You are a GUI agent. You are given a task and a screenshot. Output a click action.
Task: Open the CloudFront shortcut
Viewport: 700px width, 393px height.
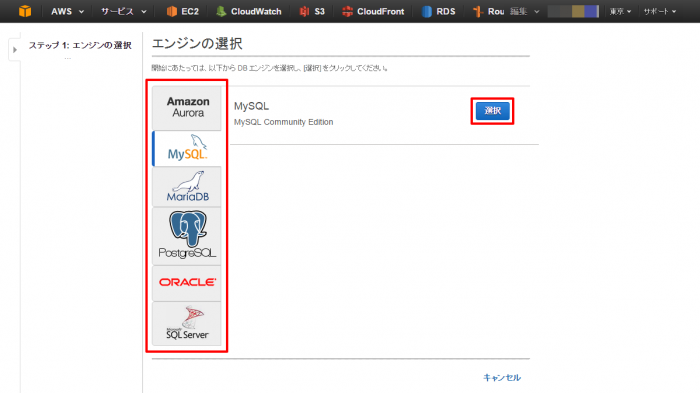[373, 11]
